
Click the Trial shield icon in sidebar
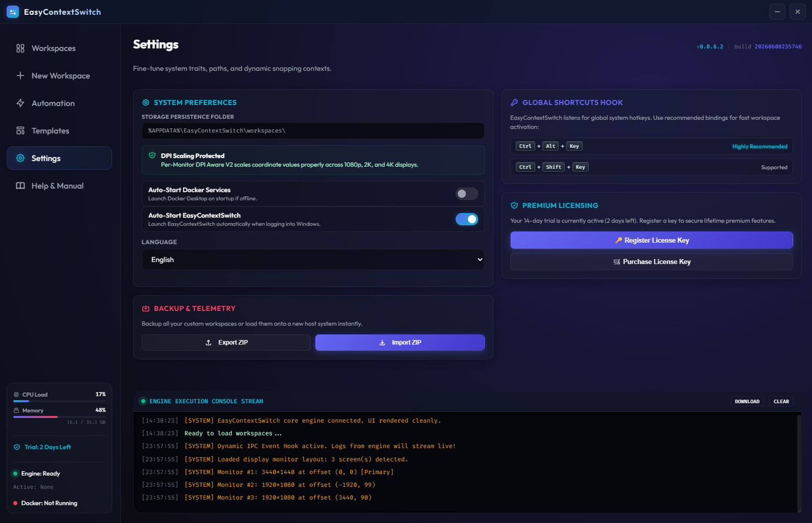(17, 447)
